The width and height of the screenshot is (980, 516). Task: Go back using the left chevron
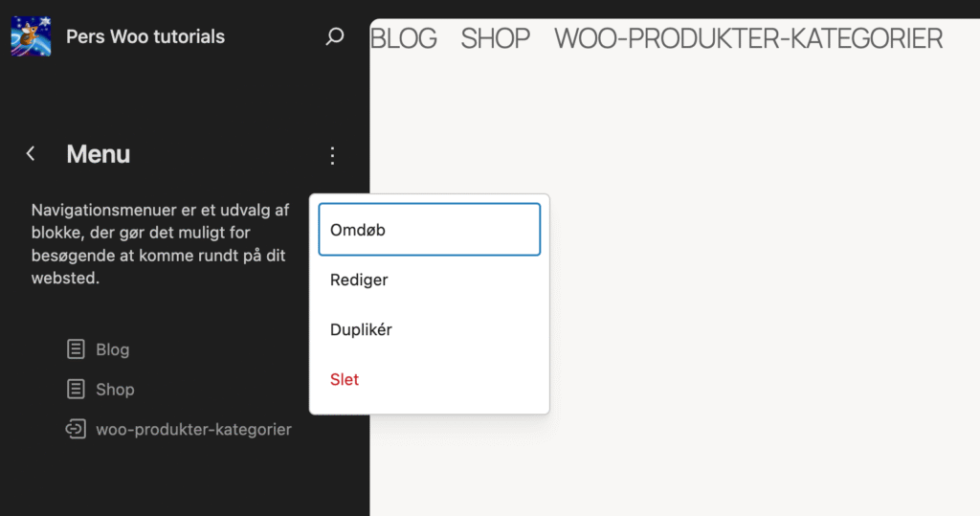pyautogui.click(x=31, y=154)
